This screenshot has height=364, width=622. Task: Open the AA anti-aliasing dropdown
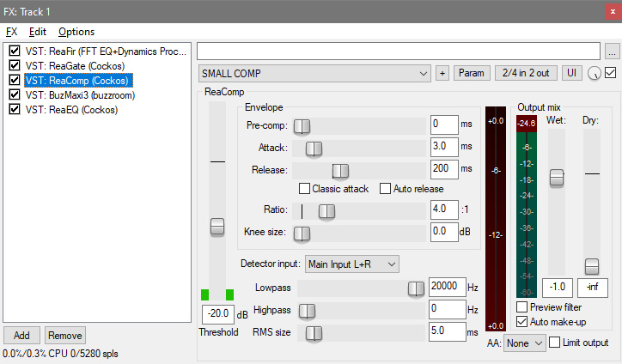click(525, 343)
